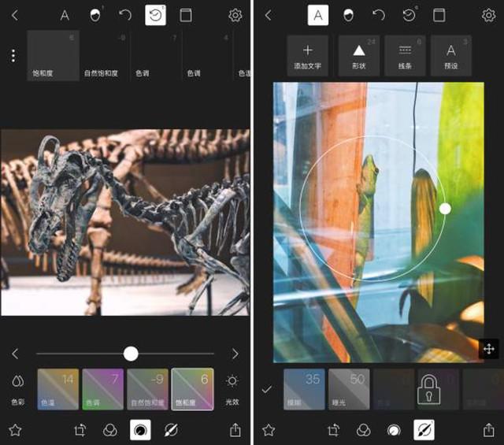This screenshot has width=504, height=445.
Task: Open the 预设 text presets option
Action: point(451,56)
